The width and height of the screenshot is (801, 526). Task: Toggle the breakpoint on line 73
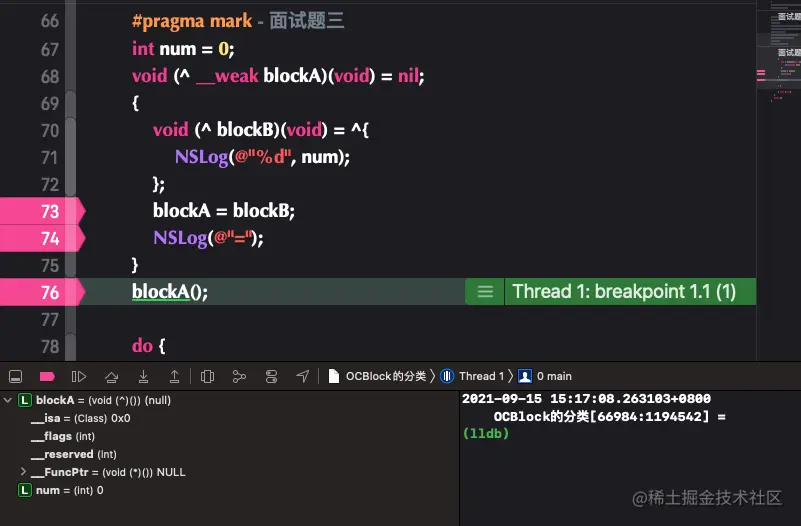[42, 211]
